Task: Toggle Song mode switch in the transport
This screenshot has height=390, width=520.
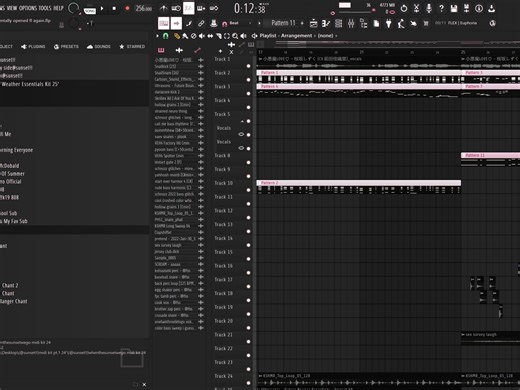Action: [x=89, y=10]
